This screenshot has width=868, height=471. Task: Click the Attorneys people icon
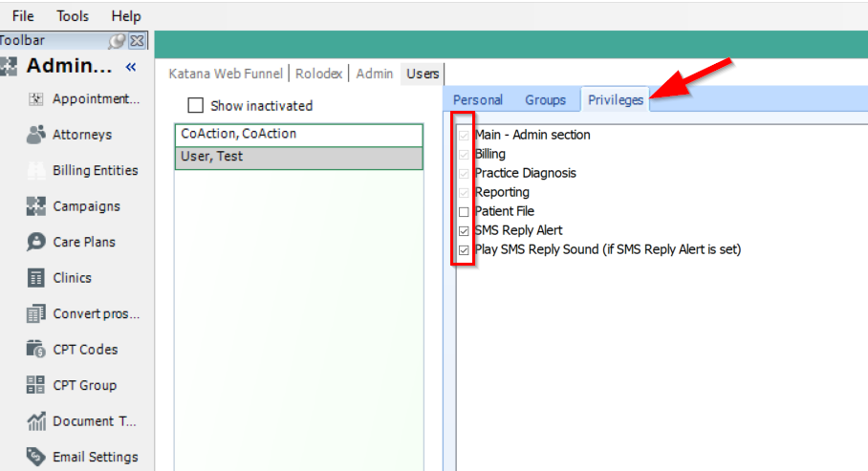[36, 135]
